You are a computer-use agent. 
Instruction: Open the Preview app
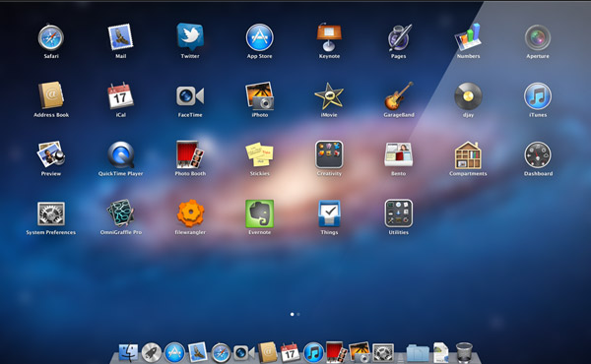pos(51,154)
